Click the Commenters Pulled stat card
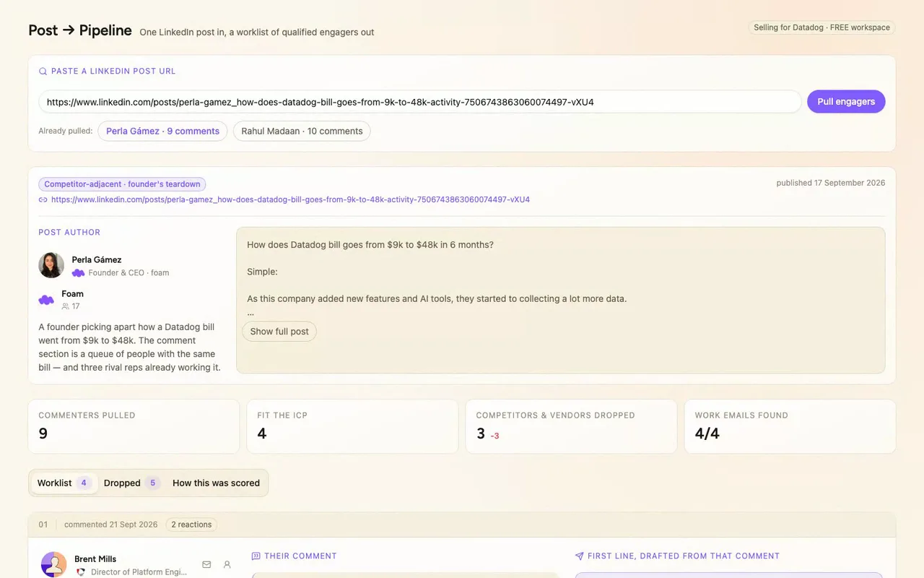The image size is (924, 578). click(x=134, y=426)
